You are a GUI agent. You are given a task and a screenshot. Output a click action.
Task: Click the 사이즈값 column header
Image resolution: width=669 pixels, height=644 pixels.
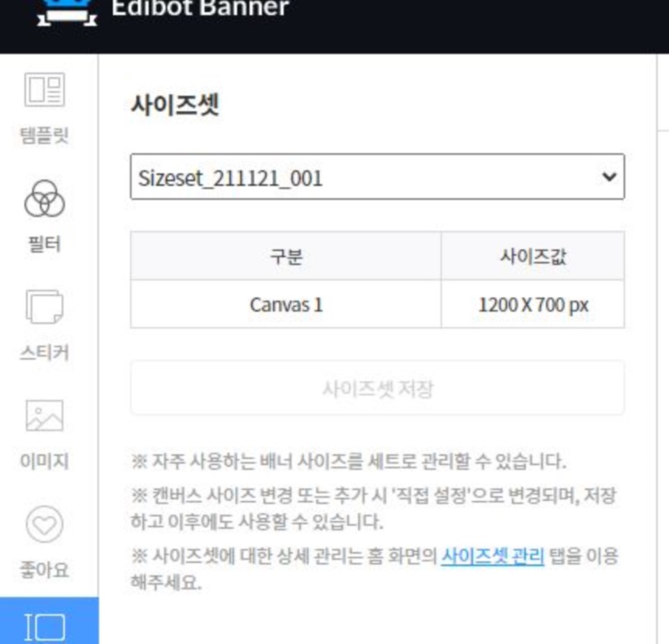(533, 257)
